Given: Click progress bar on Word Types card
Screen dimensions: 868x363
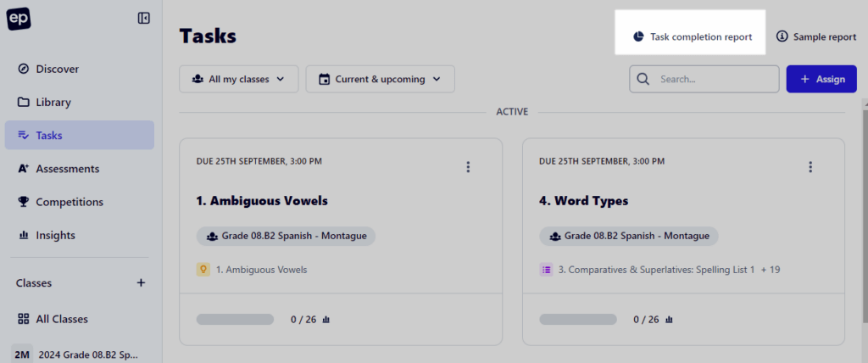Looking at the screenshot, I should 578,319.
